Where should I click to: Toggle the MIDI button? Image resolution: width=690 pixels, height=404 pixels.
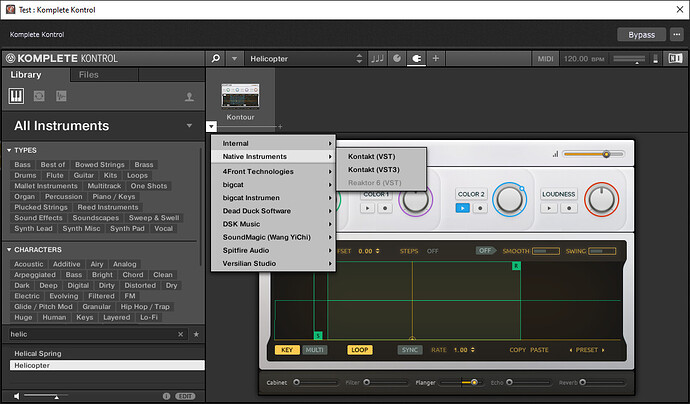545,58
